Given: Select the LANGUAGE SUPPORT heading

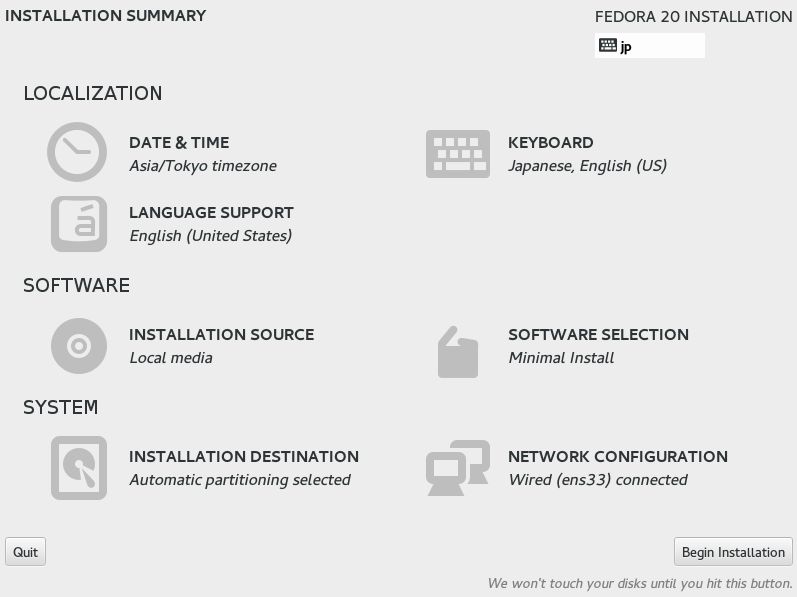Looking at the screenshot, I should 211,213.
